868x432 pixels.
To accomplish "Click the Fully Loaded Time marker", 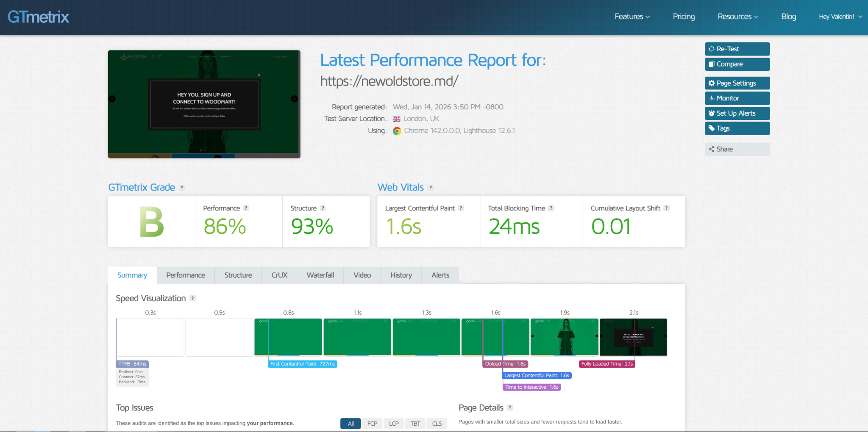I will coord(606,364).
